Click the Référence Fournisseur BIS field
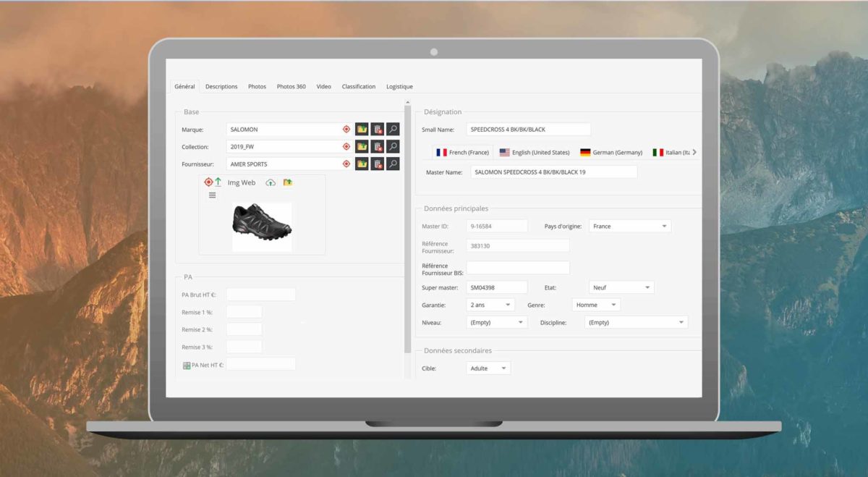Screen dimensions: 868x477 [517, 267]
